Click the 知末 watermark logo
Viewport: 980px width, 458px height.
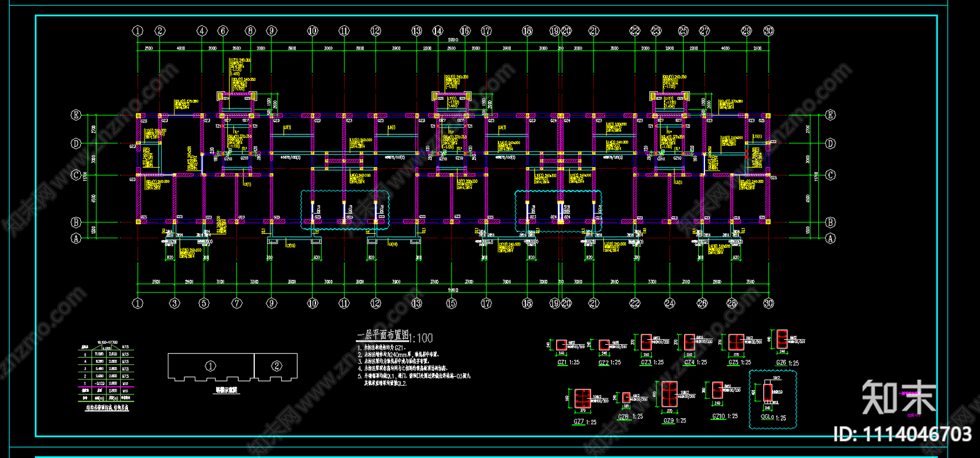click(899, 397)
